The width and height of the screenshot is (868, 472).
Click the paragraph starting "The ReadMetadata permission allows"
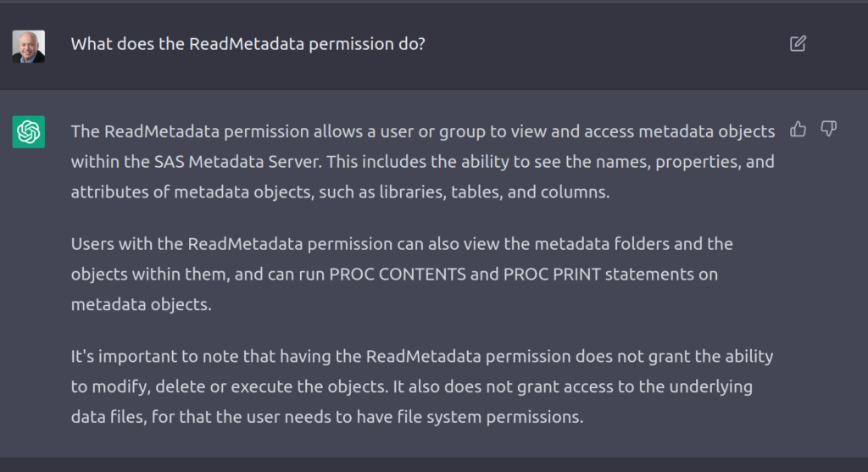pyautogui.click(x=423, y=162)
